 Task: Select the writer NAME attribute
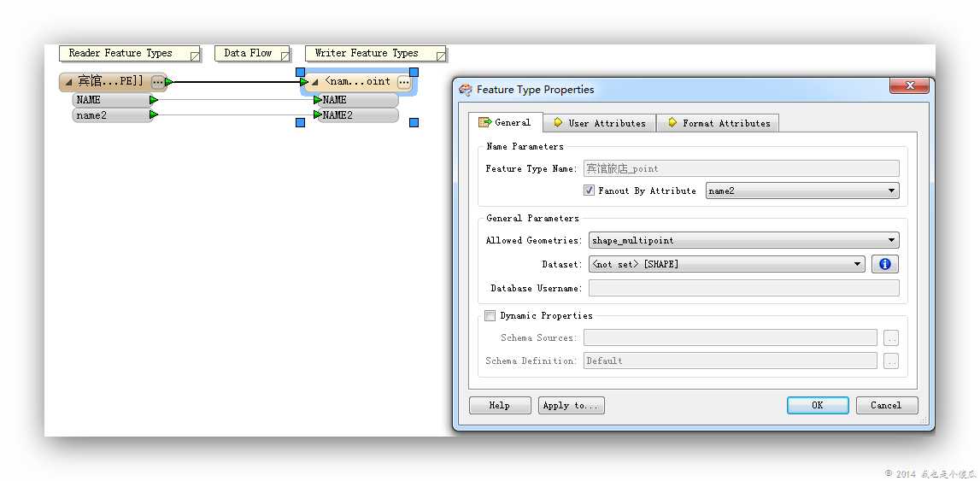click(358, 99)
